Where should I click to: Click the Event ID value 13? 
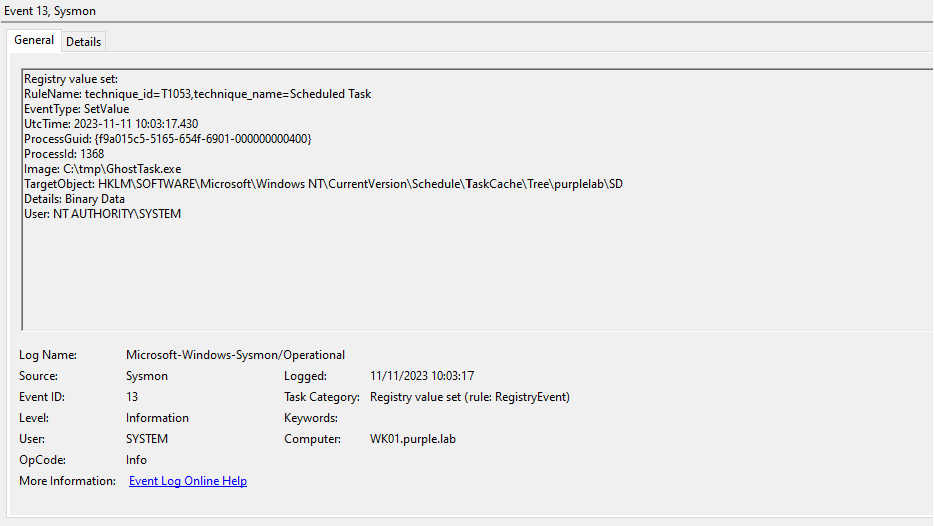point(133,397)
